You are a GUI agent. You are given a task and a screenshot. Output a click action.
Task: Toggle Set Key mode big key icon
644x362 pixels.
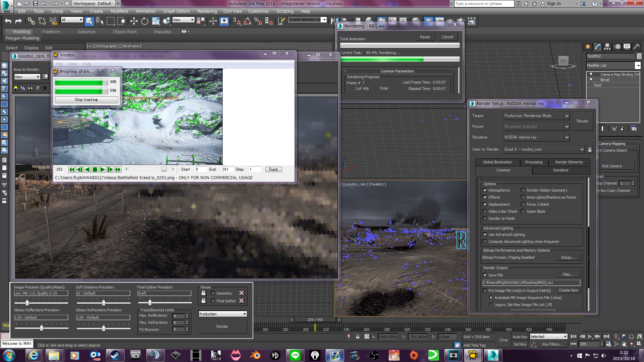[x=503, y=340]
